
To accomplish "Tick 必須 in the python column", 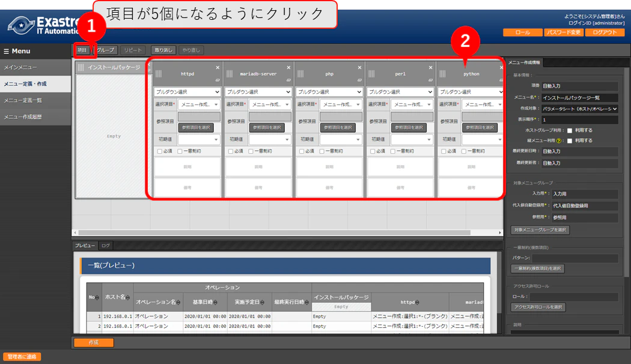I will pyautogui.click(x=444, y=151).
